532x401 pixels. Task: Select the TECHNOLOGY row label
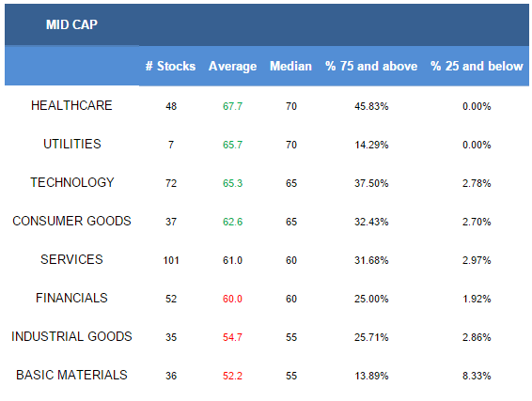[x=72, y=182]
